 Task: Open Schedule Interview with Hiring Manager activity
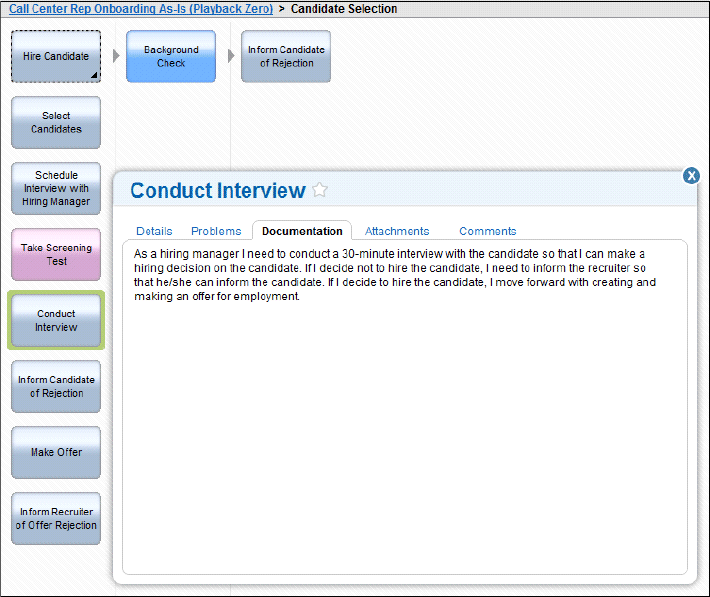click(x=56, y=188)
